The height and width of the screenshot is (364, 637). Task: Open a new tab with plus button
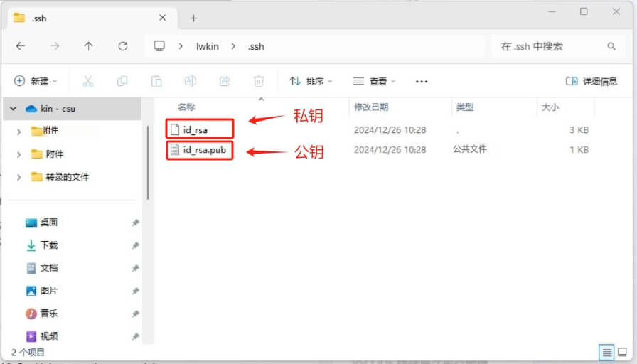tap(193, 18)
